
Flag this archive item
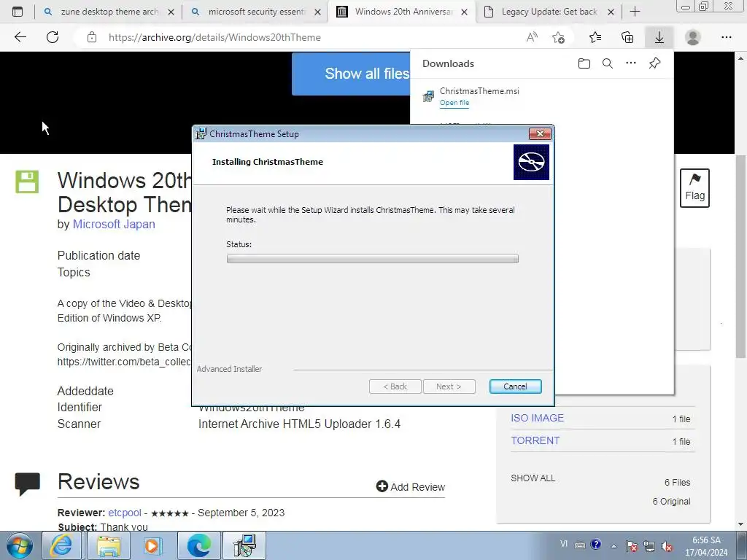[694, 187]
